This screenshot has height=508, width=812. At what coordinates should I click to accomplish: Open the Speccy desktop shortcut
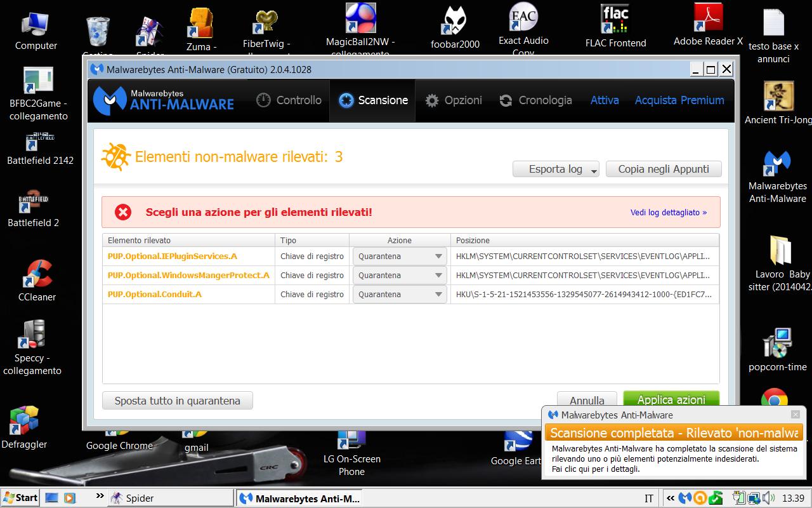click(32, 348)
